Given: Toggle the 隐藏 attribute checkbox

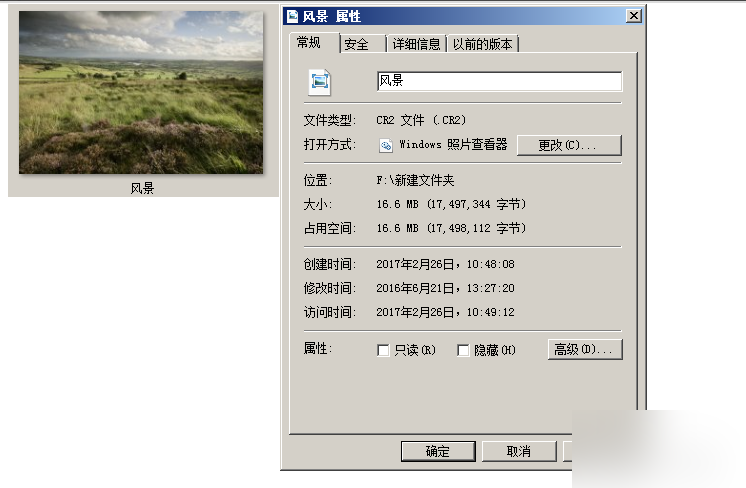Looking at the screenshot, I should pos(463,350).
